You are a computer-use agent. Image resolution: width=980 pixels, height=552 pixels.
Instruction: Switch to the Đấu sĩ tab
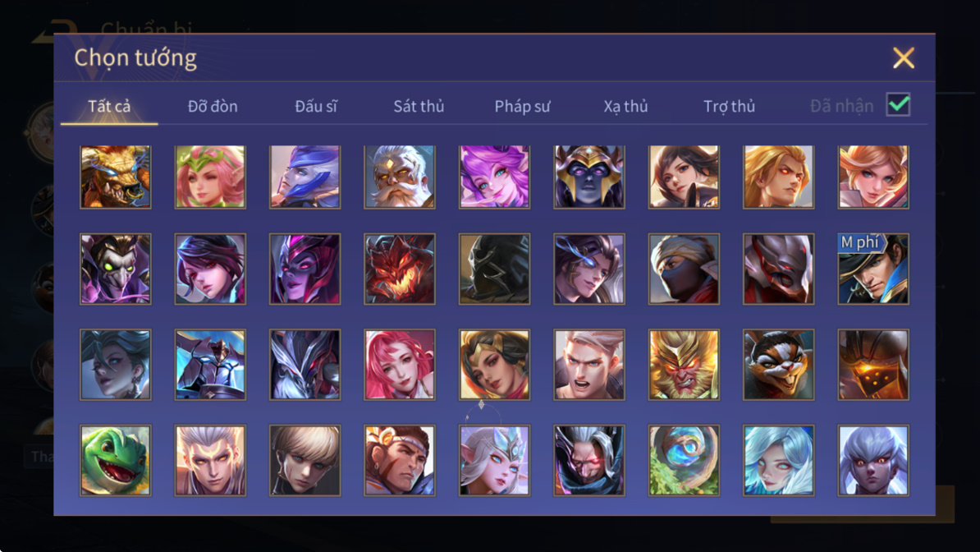coord(316,107)
